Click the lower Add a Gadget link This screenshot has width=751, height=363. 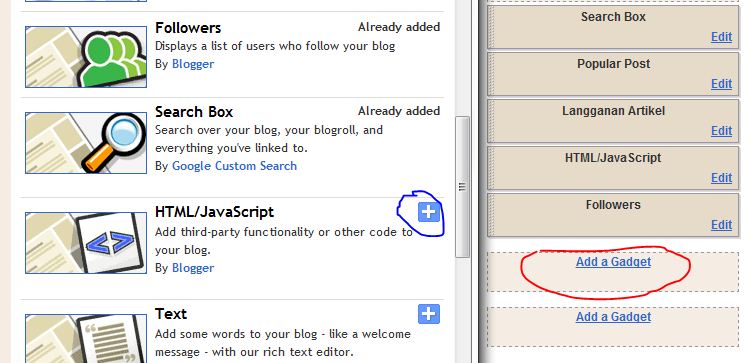pyautogui.click(x=613, y=317)
